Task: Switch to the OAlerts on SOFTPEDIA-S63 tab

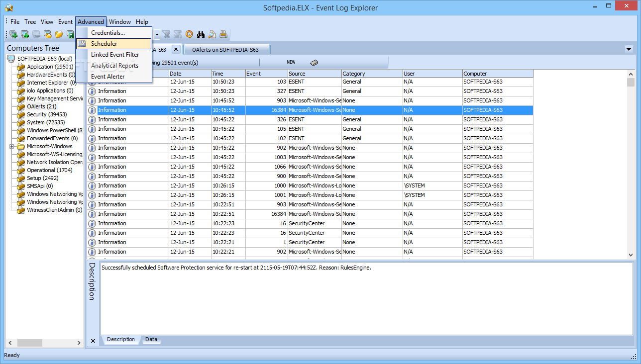Action: click(226, 50)
